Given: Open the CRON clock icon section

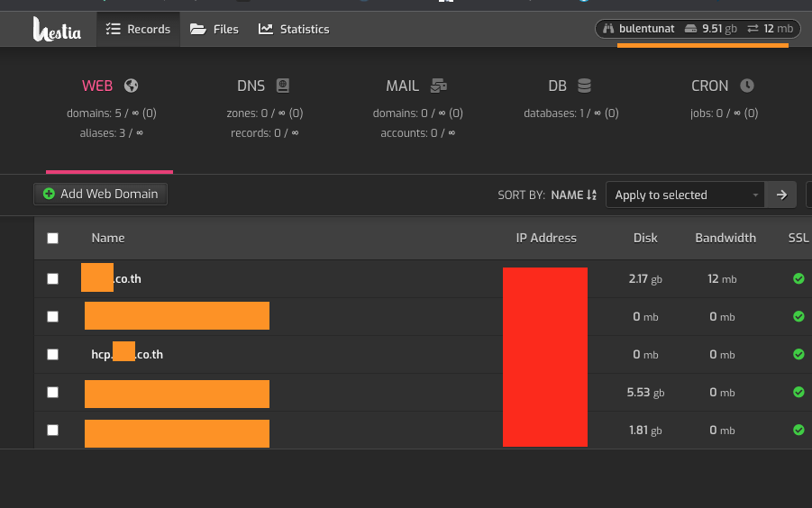Looking at the screenshot, I should 747,86.
